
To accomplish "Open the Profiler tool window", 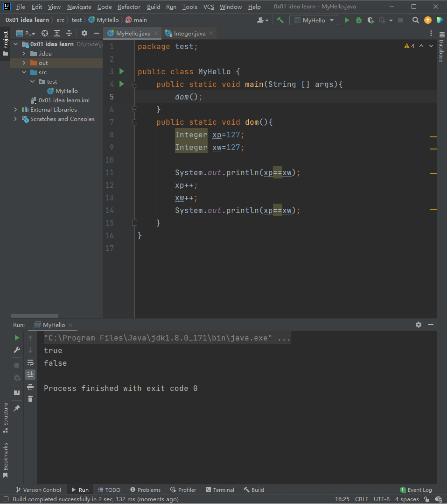I will (183, 490).
